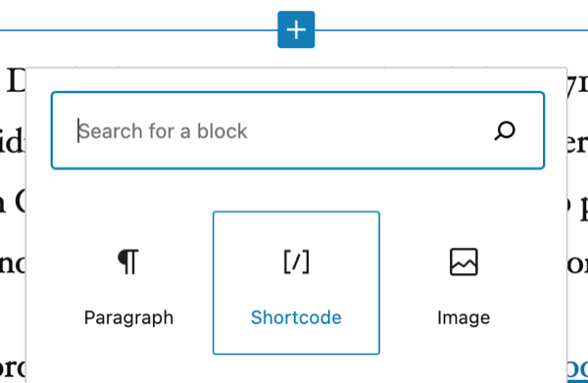This screenshot has height=383, width=588.
Task: Click the blue "Shortcode" label text
Action: 296,317
